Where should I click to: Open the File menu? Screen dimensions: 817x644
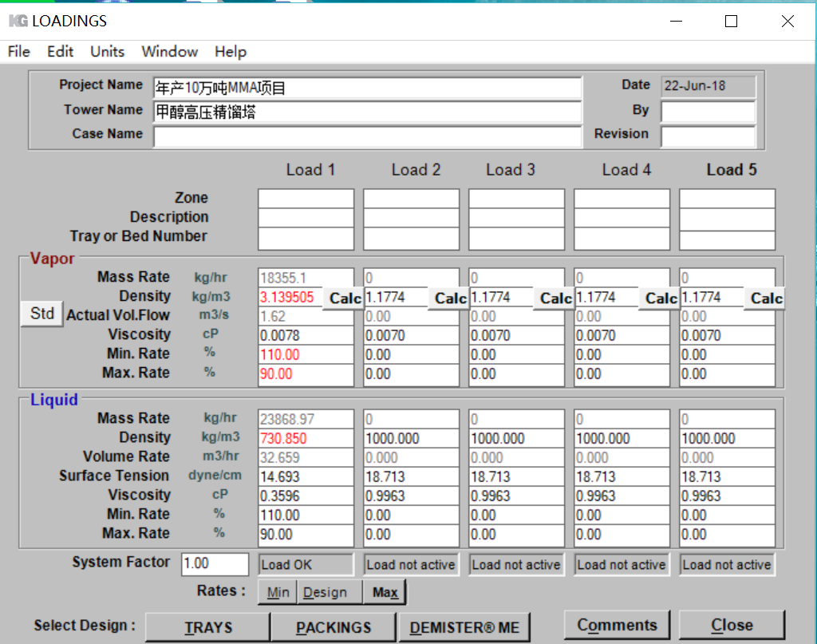coord(19,52)
